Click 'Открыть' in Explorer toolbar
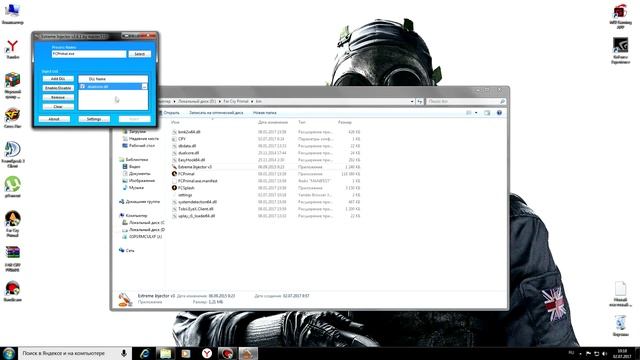Image resolution: width=640 pixels, height=360 pixels. 171,113
